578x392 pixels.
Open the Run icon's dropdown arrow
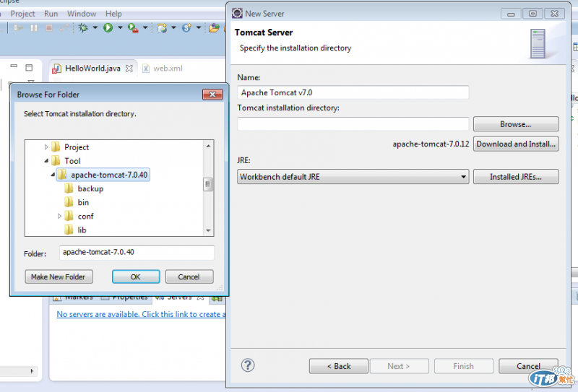click(x=120, y=27)
